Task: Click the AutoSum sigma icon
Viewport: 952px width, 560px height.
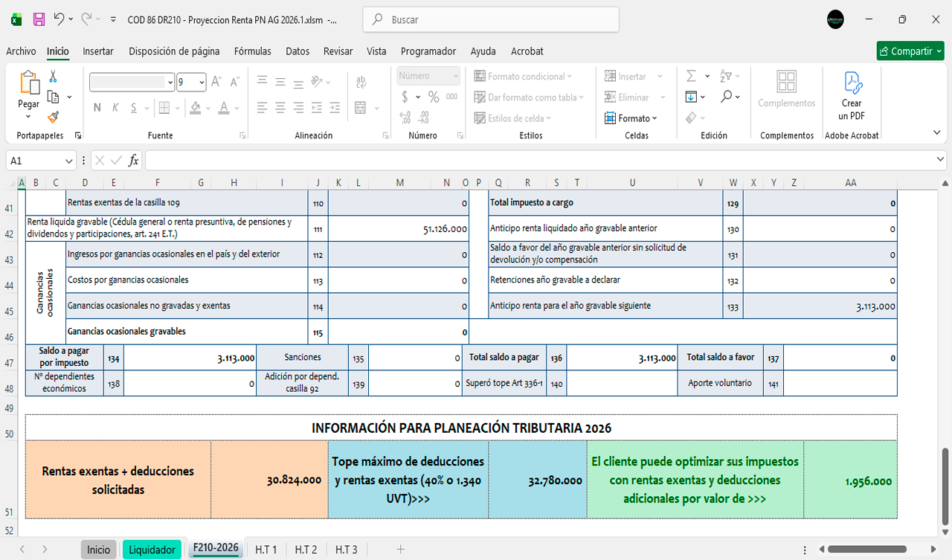Action: pos(691,77)
